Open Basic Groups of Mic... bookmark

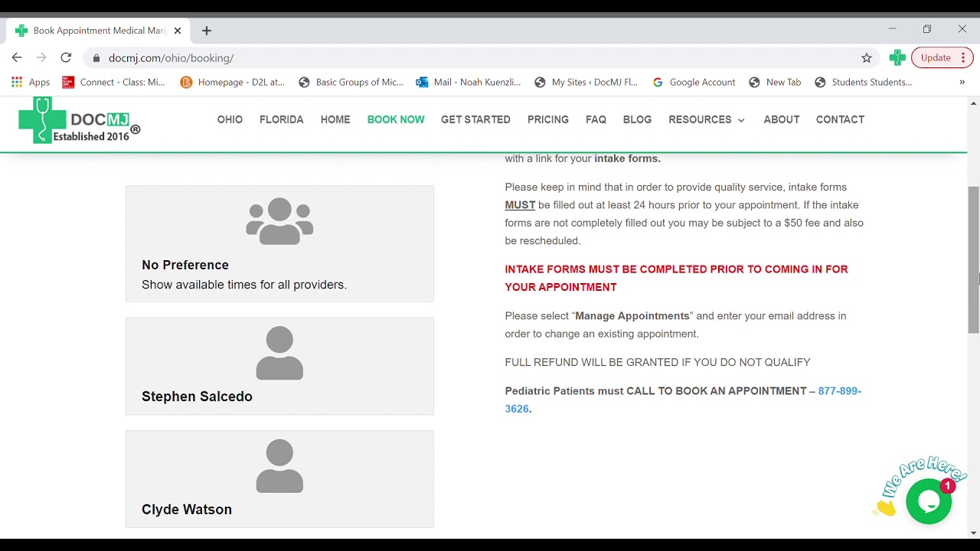coord(351,82)
